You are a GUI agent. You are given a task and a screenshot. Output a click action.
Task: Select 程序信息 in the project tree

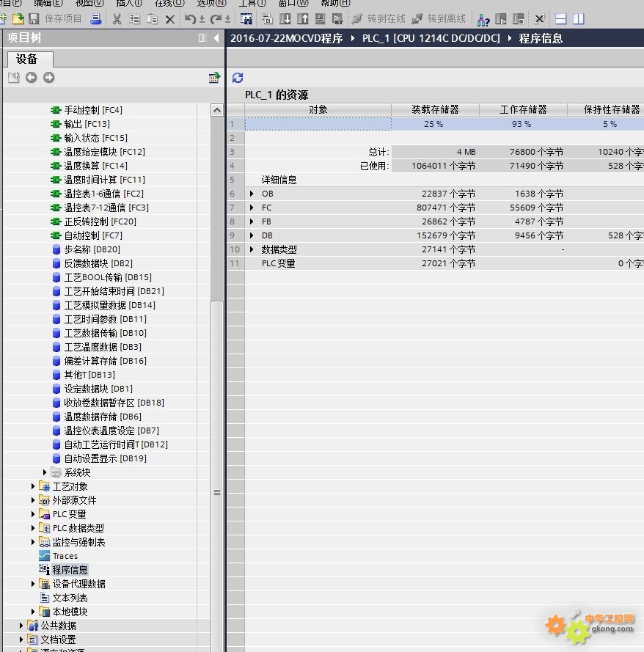pyautogui.click(x=70, y=570)
